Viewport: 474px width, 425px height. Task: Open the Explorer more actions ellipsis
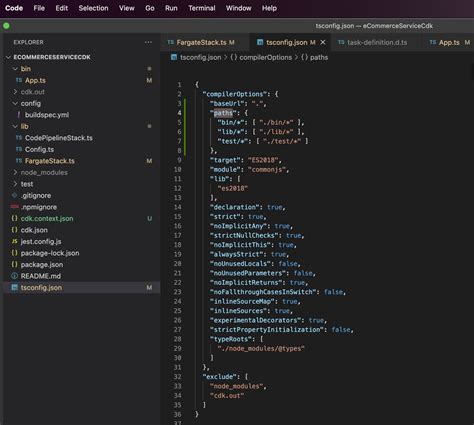[148, 42]
